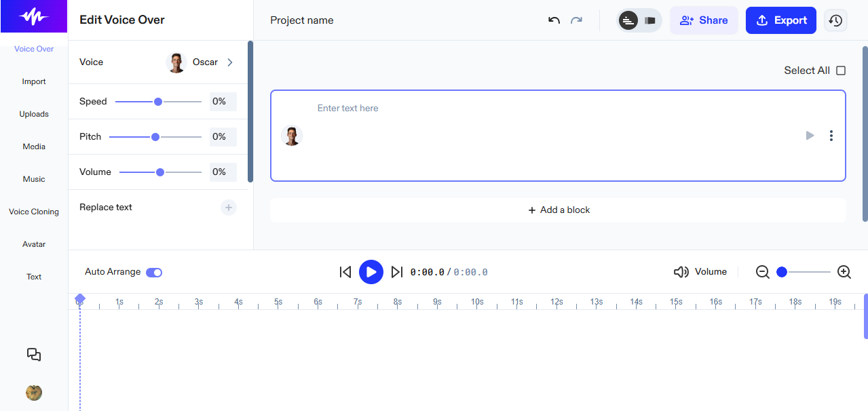Click the Volume speaker icon above the timeline
Viewport: 868px width, 411px height.
[681, 271]
